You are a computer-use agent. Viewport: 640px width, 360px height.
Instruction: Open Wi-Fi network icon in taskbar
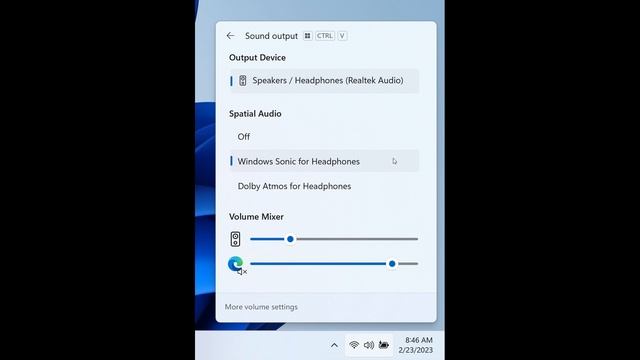(354, 345)
